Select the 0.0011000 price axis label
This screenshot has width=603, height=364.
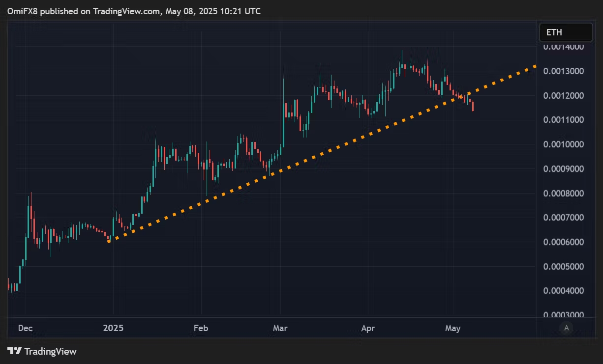click(563, 120)
